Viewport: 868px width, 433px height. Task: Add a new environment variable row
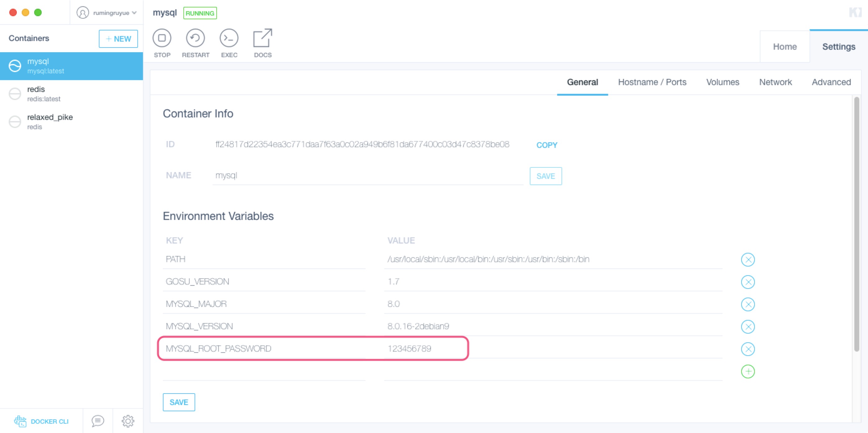pyautogui.click(x=748, y=371)
